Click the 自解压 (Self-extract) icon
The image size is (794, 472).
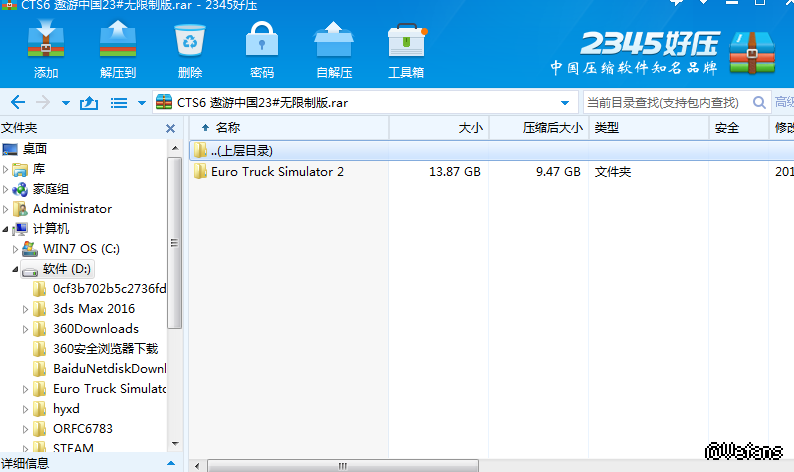(x=334, y=39)
